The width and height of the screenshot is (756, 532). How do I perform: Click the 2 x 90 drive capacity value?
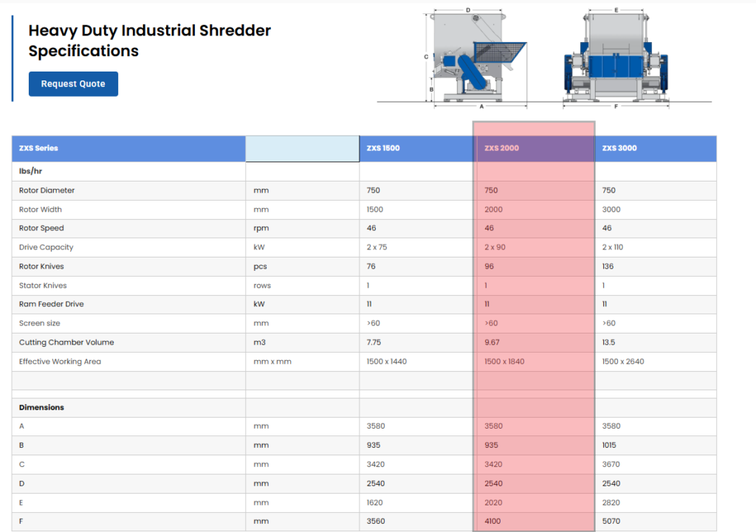pos(495,247)
